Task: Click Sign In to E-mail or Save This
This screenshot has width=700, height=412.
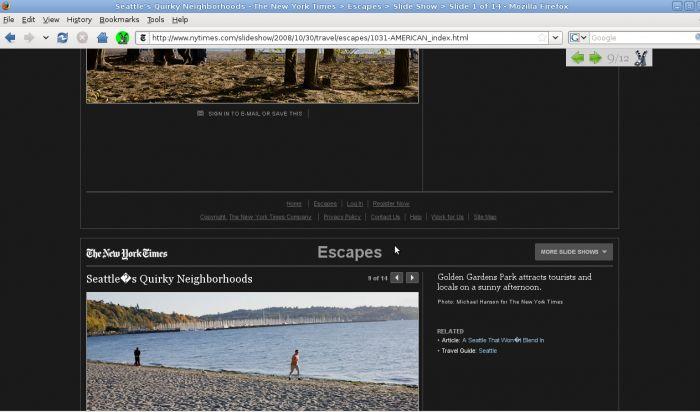Action: click(255, 114)
